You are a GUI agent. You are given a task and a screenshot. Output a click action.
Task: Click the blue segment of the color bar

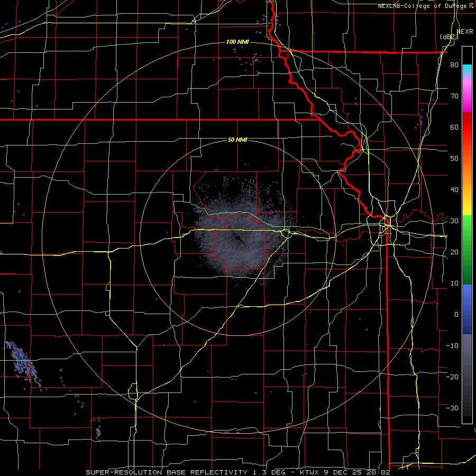coord(467,309)
